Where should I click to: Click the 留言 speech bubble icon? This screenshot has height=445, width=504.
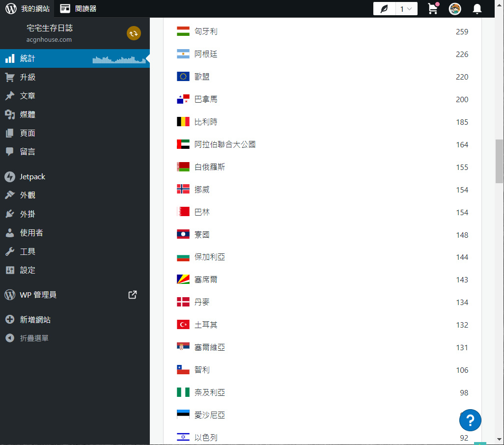tap(10, 152)
